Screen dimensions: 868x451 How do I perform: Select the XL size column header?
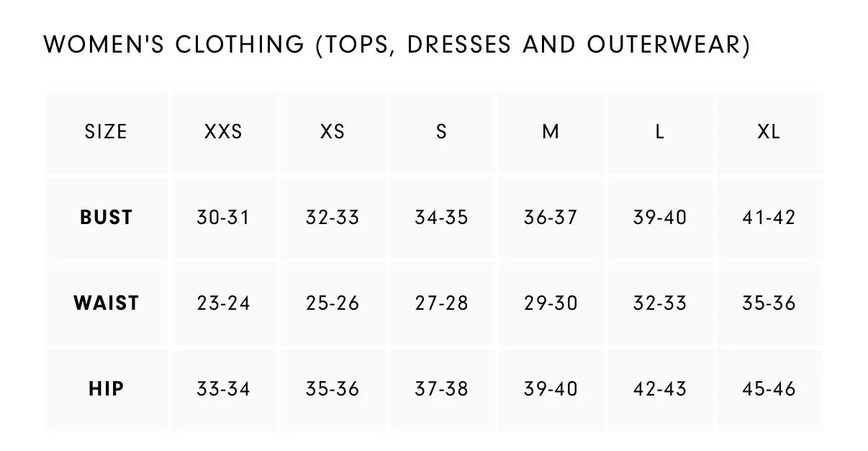click(769, 132)
